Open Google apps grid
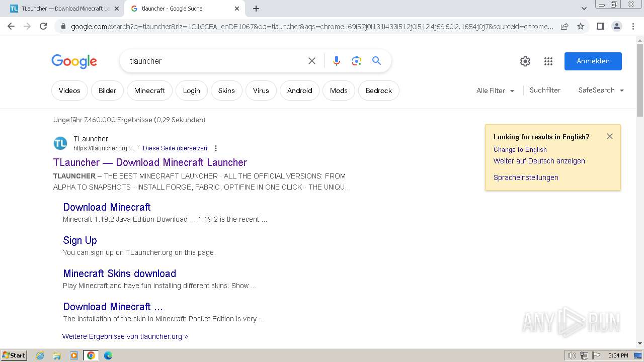The height and width of the screenshot is (362, 644). coord(548,61)
